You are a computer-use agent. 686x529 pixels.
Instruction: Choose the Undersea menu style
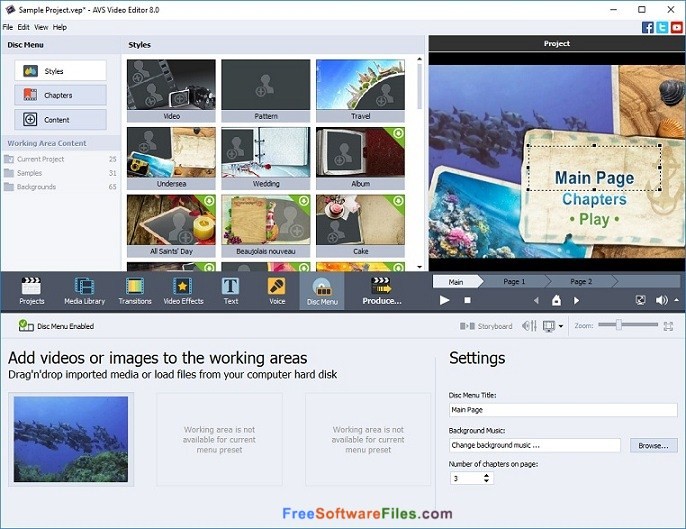coord(171,158)
